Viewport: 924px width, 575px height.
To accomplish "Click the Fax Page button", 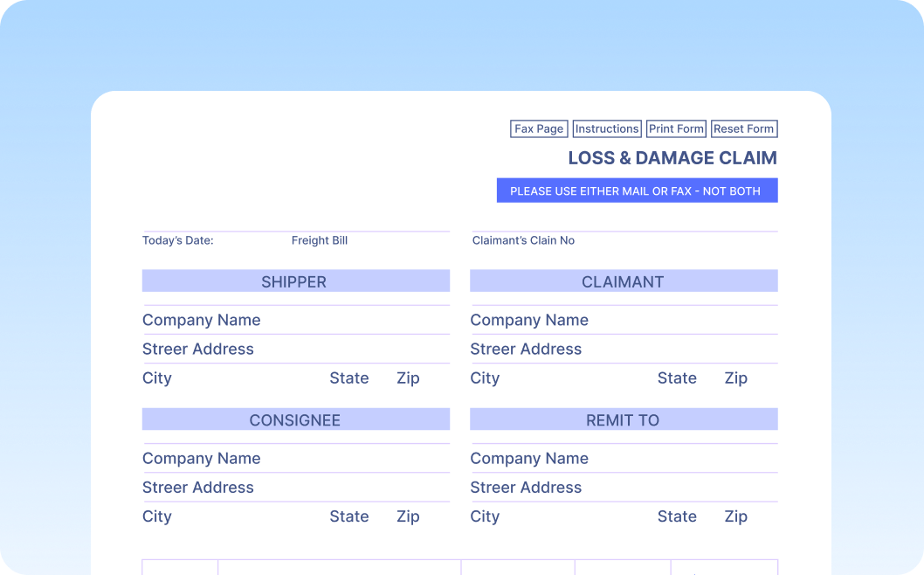I will click(x=539, y=128).
